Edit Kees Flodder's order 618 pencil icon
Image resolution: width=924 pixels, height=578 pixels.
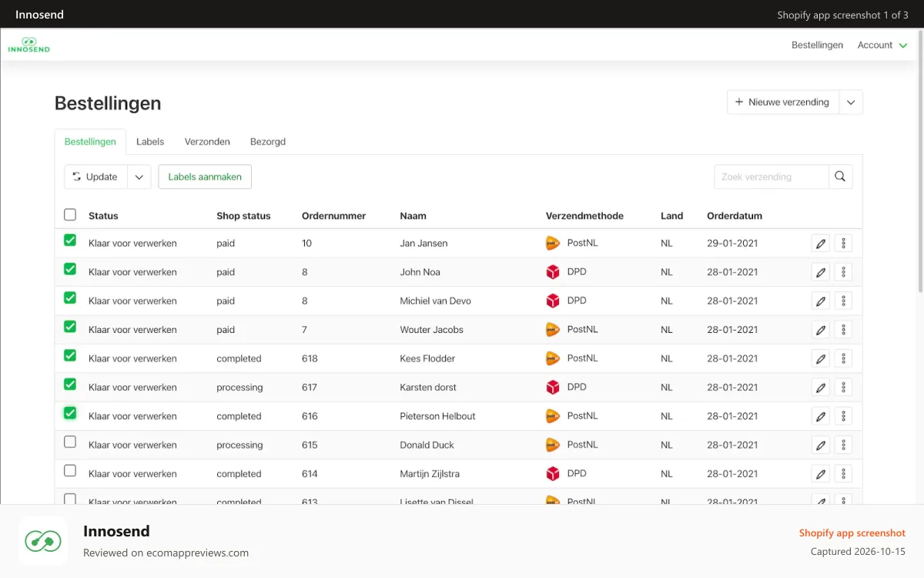[x=821, y=358]
